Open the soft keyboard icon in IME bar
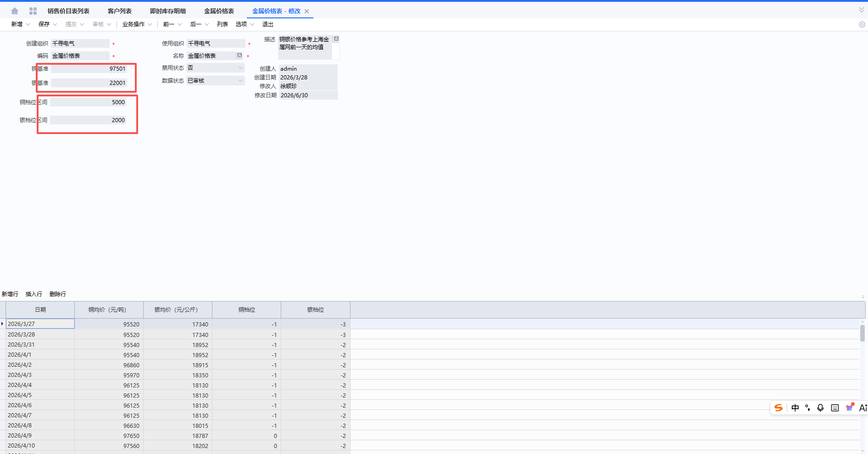This screenshot has width=868, height=454. coord(835,408)
